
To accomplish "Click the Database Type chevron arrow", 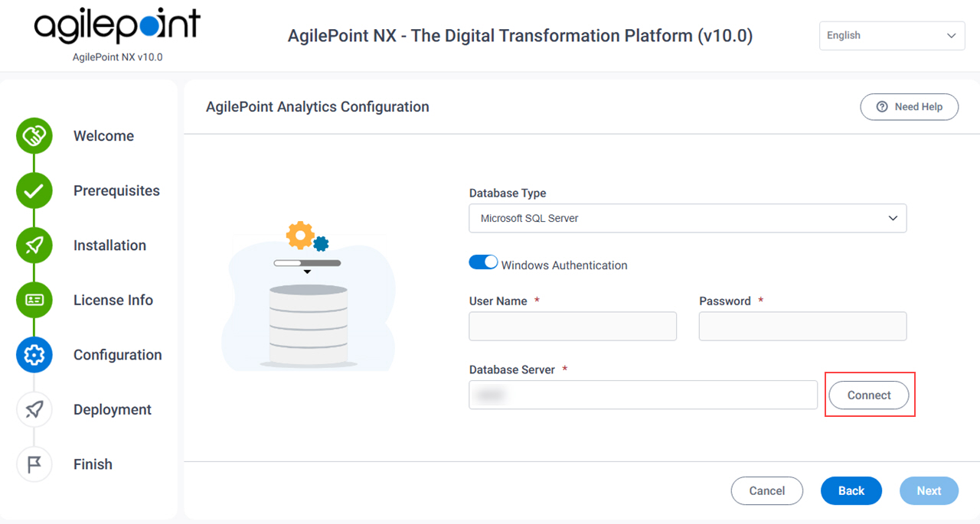I will pos(893,218).
